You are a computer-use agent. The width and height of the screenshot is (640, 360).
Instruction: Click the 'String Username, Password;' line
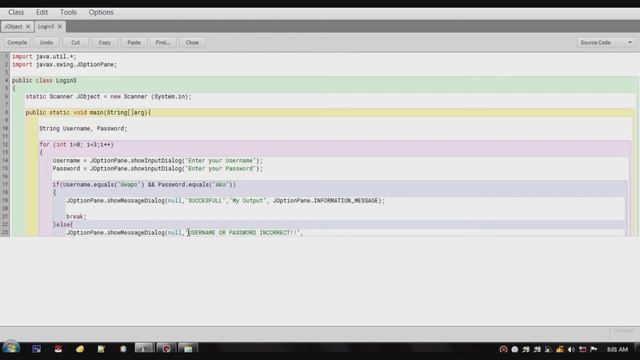point(83,129)
